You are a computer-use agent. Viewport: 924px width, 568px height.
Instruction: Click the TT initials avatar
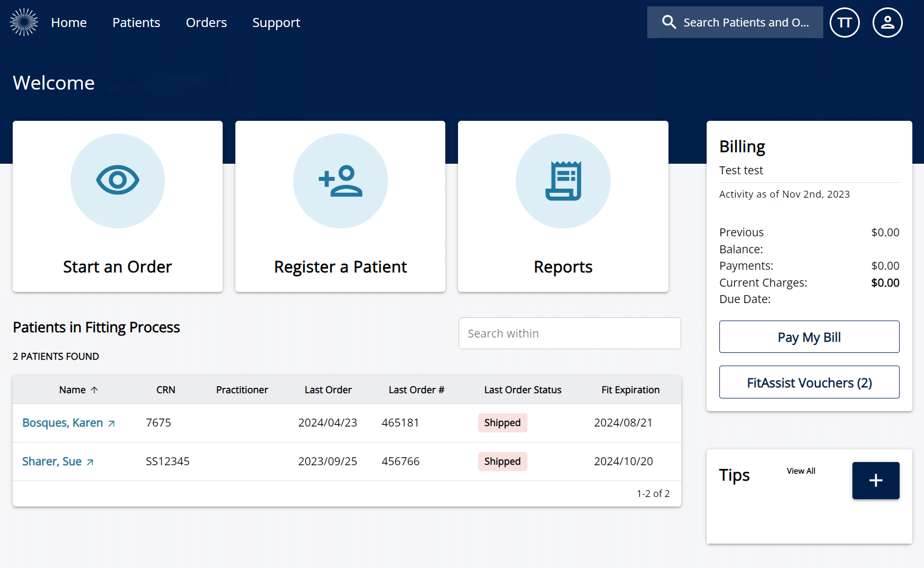click(x=844, y=23)
